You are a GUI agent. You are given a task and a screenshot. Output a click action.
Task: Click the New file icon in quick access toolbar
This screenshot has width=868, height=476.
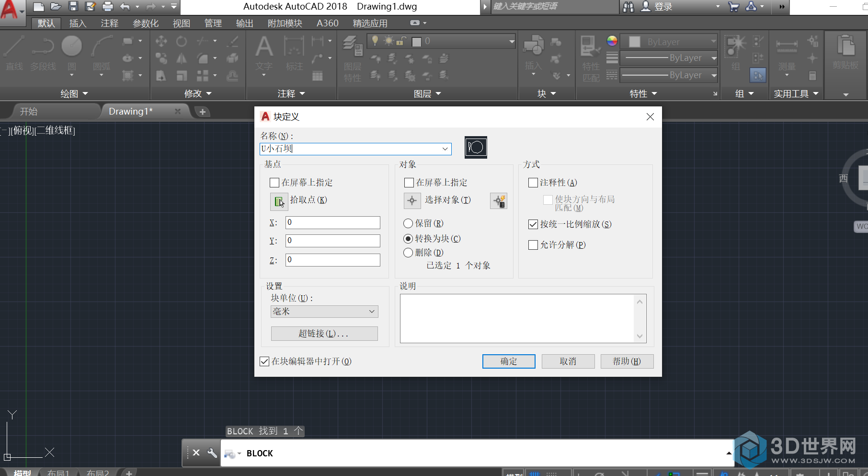point(39,6)
